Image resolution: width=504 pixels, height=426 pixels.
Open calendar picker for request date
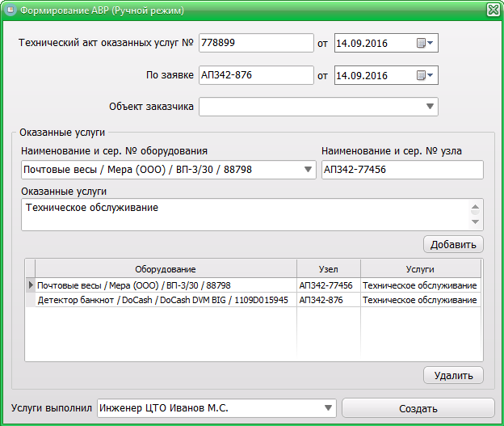pyautogui.click(x=425, y=76)
